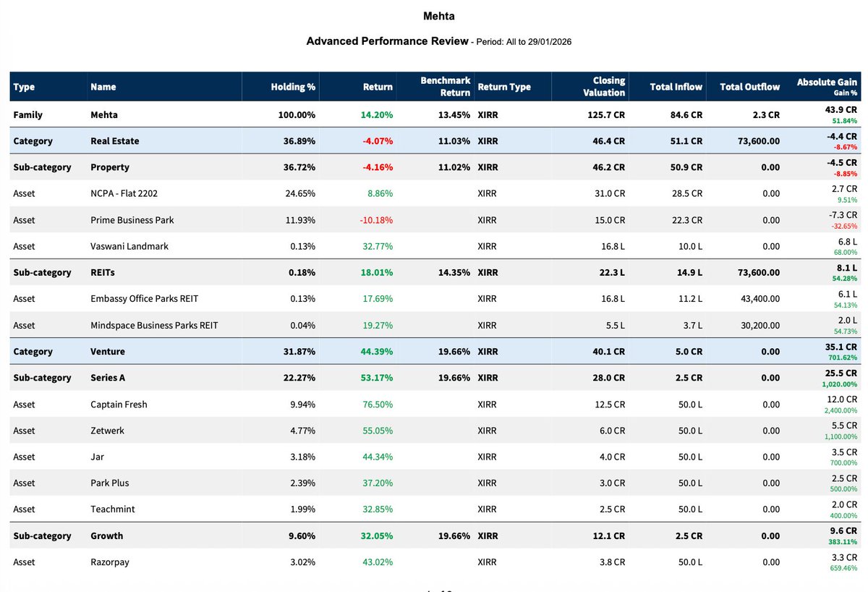Click the closing valuation 125.7 CR

[606, 114]
